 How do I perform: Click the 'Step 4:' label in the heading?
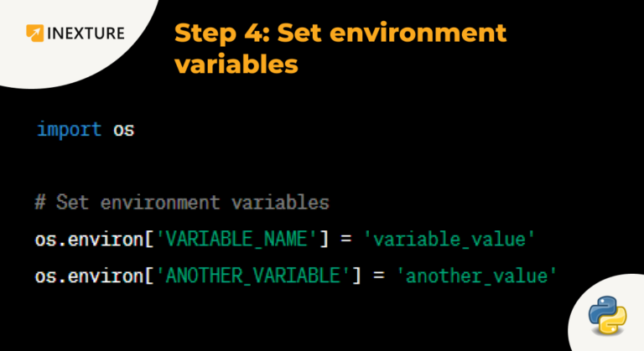pyautogui.click(x=222, y=34)
